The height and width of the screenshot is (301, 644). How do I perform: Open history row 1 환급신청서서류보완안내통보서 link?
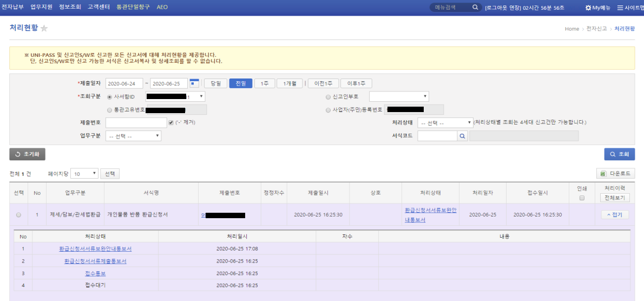95,249
